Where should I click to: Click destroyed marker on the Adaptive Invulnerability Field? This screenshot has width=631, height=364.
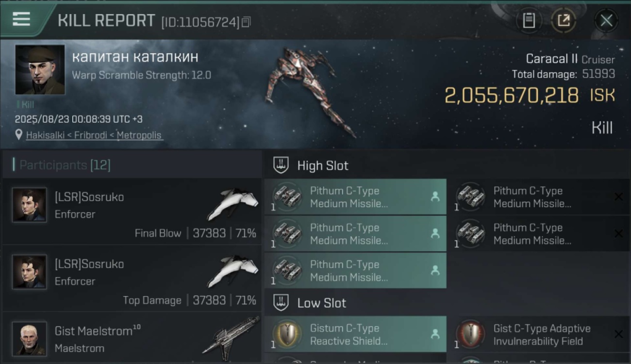pos(618,334)
